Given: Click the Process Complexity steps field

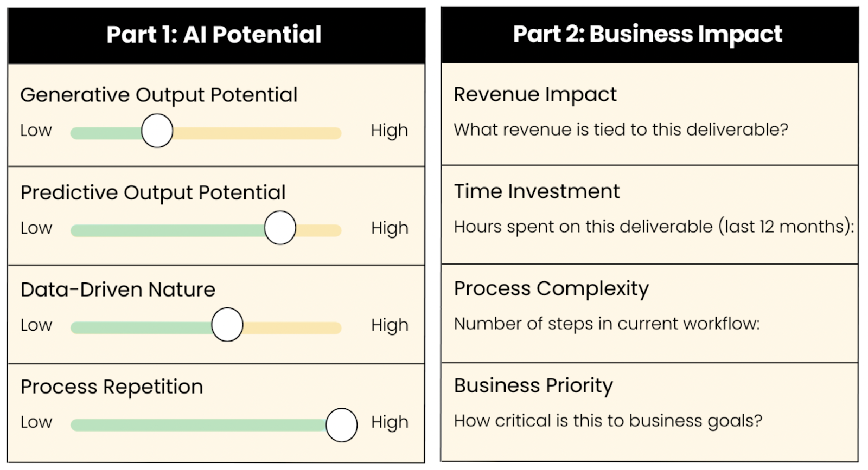Looking at the screenshot, I should [607, 324].
